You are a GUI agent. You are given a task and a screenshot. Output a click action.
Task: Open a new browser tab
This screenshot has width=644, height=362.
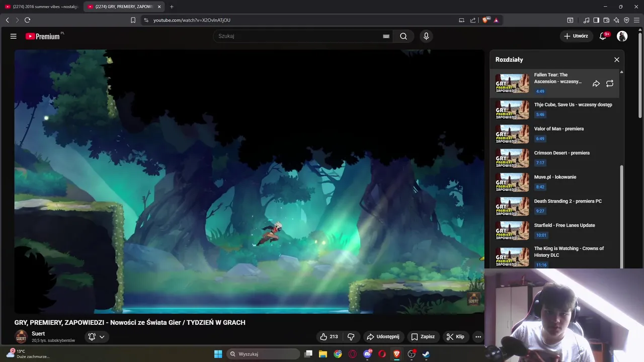click(172, 7)
